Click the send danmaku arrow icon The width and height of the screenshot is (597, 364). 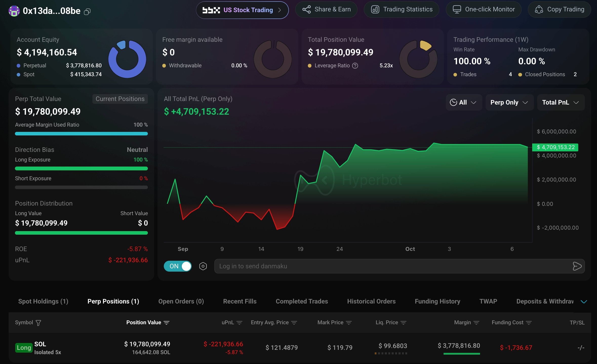pos(577,266)
